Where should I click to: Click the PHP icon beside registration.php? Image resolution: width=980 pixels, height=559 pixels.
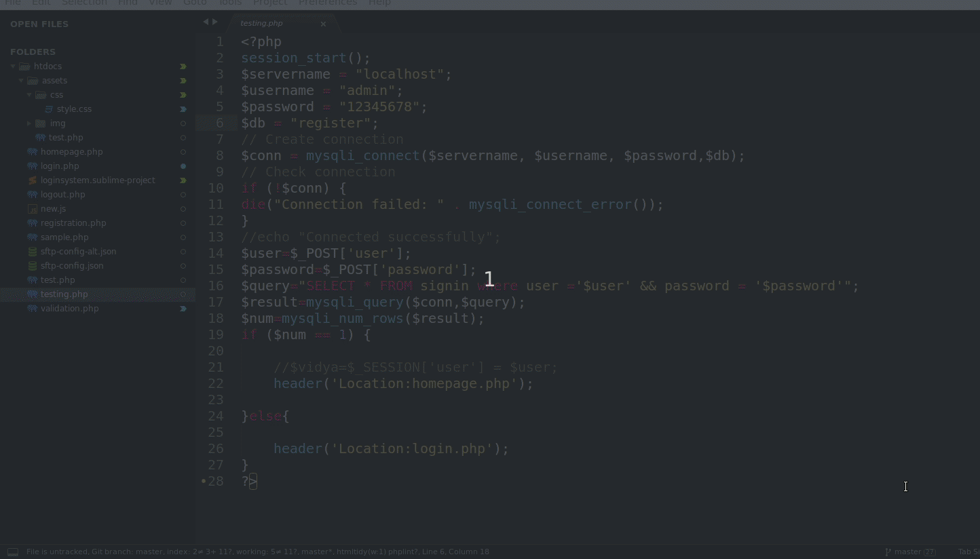click(32, 223)
